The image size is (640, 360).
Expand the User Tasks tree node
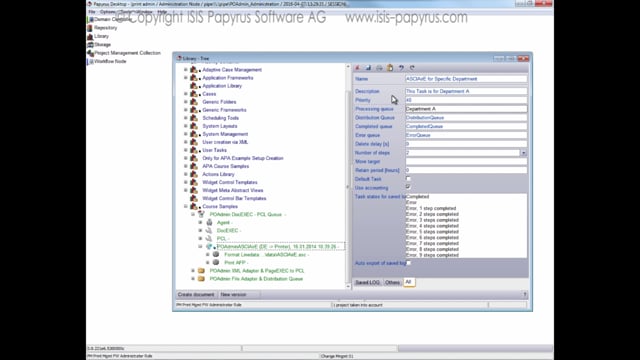coord(186,150)
